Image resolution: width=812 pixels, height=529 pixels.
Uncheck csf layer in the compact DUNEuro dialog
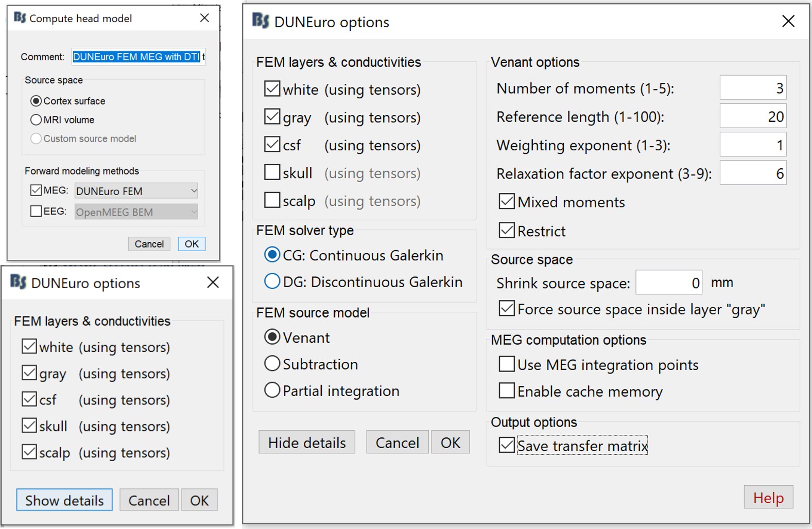coord(29,399)
